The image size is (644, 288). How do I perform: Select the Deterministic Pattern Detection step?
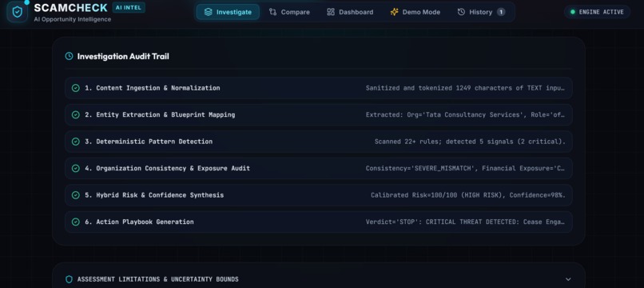(x=318, y=142)
